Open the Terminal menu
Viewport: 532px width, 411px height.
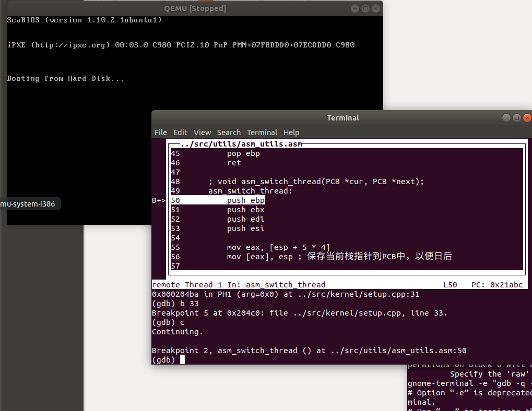[x=262, y=132]
